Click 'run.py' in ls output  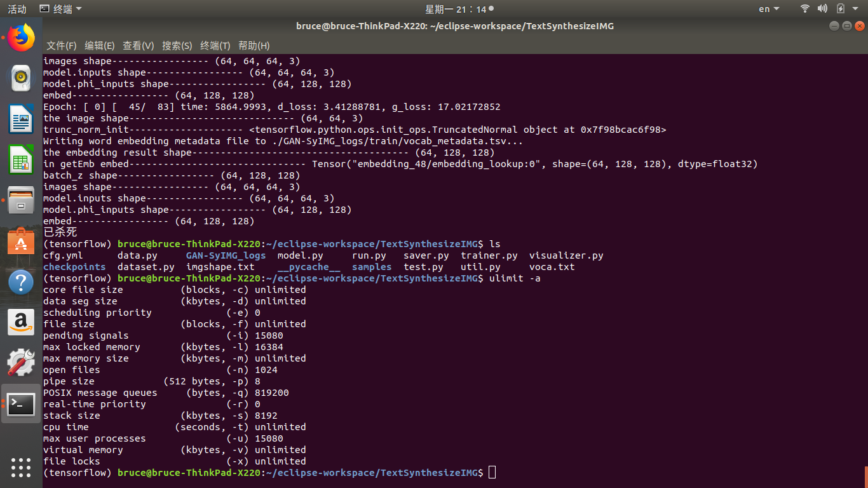(x=369, y=255)
